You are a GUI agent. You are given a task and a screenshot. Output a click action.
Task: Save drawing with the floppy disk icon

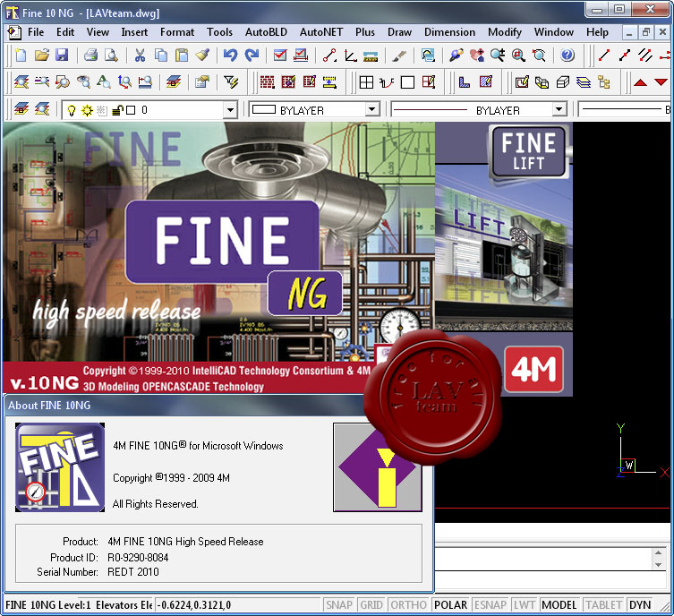click(x=62, y=55)
